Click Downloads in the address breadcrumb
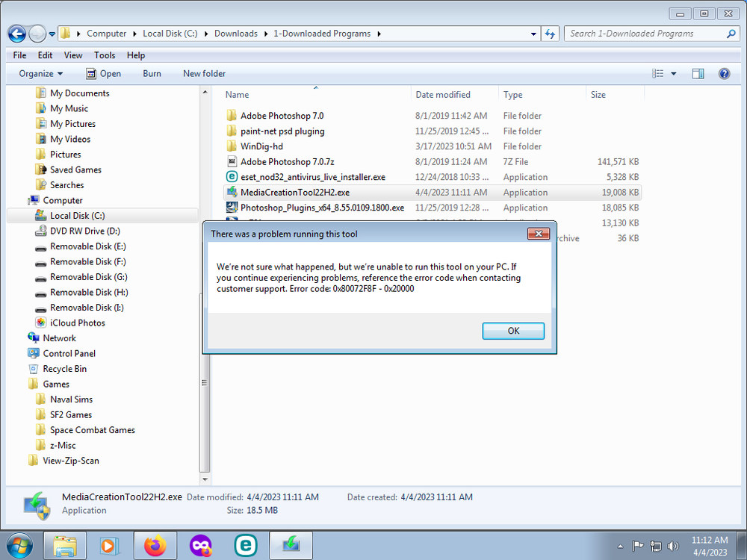The height and width of the screenshot is (560, 747). click(x=236, y=34)
